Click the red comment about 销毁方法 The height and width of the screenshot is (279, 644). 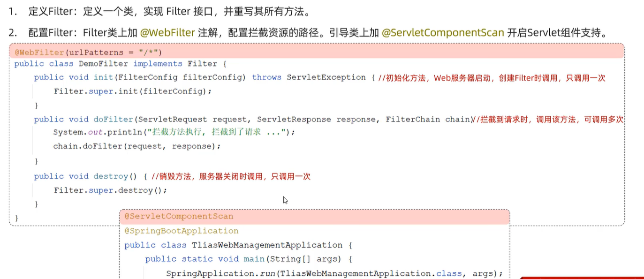[x=231, y=177]
